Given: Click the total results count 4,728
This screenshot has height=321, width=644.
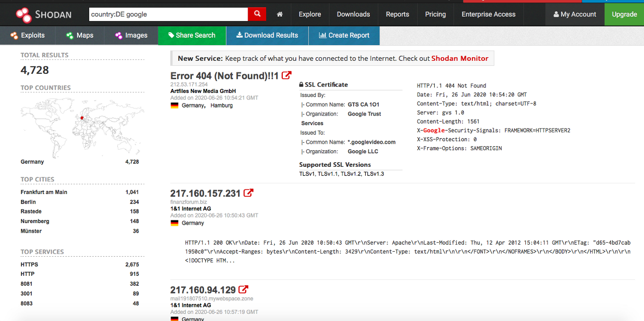Looking at the screenshot, I should pyautogui.click(x=35, y=70).
